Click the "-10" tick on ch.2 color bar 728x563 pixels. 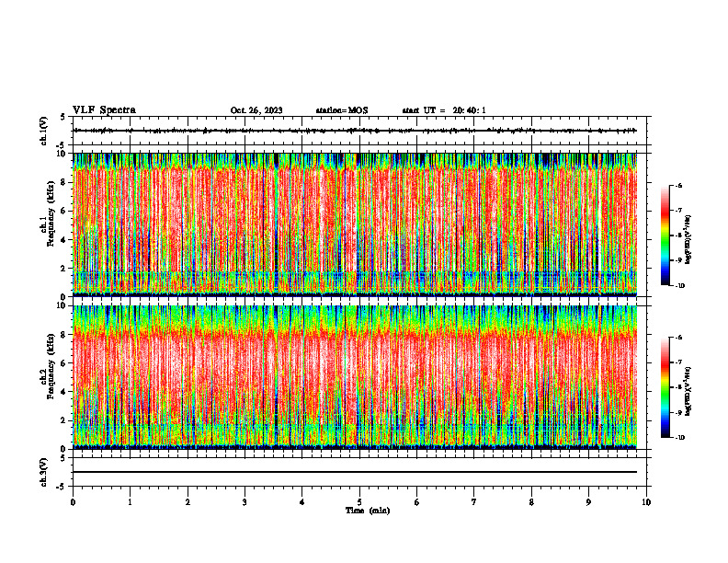coord(679,438)
